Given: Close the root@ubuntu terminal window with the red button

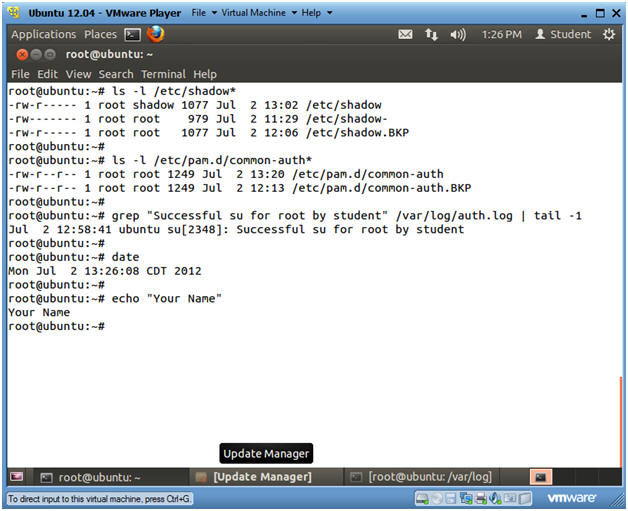Looking at the screenshot, I should coord(22,54).
